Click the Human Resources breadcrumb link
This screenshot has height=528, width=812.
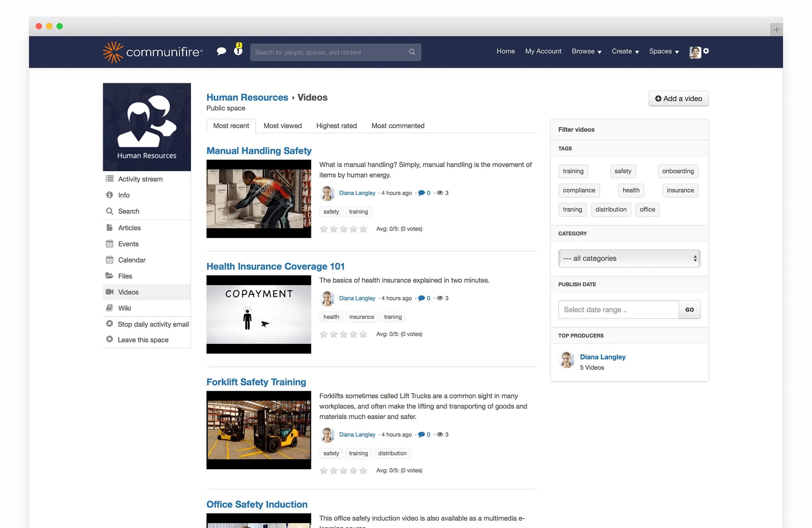247,97
